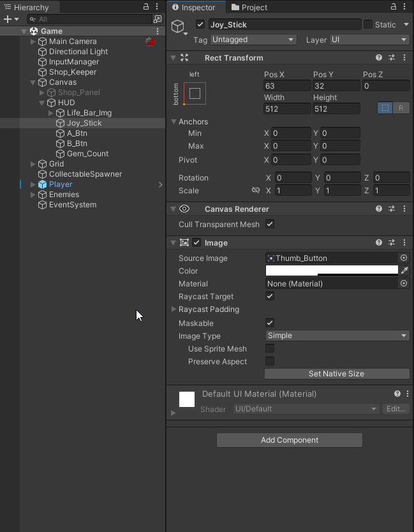Select A_Btn in the hierarchy
The image size is (414, 532).
pos(77,133)
